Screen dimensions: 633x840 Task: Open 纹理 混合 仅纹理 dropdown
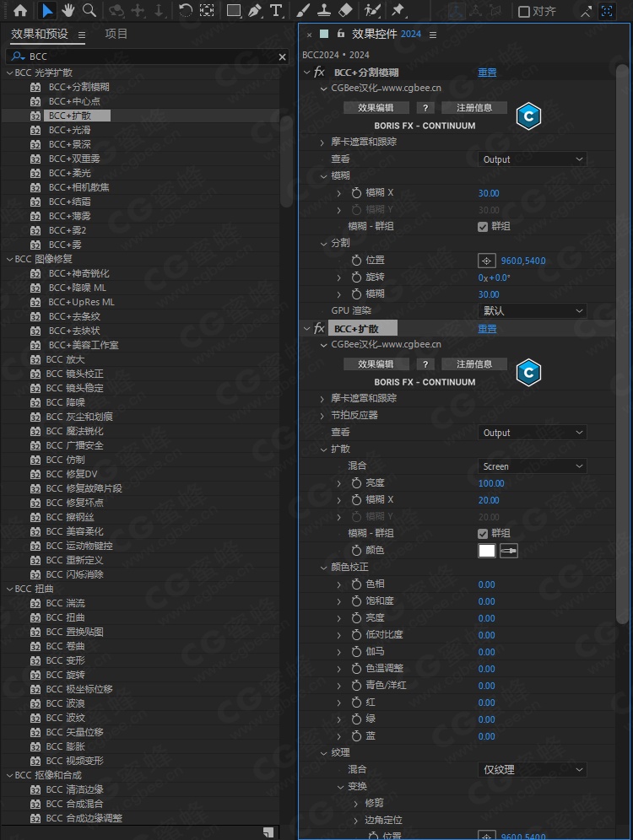[532, 770]
